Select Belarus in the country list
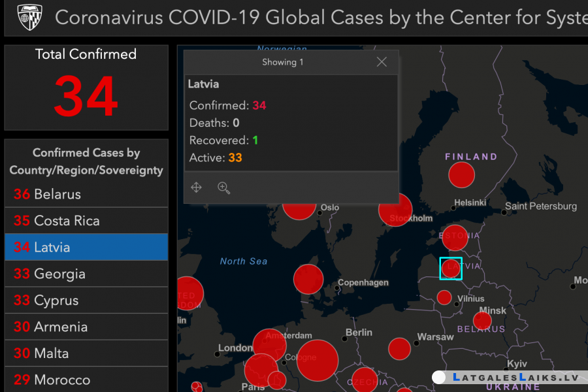Screen dimensions: 588x392 pyautogui.click(x=86, y=194)
